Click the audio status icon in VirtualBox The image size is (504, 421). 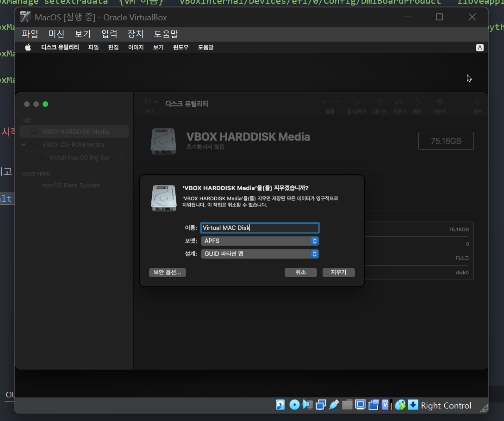[308, 405]
